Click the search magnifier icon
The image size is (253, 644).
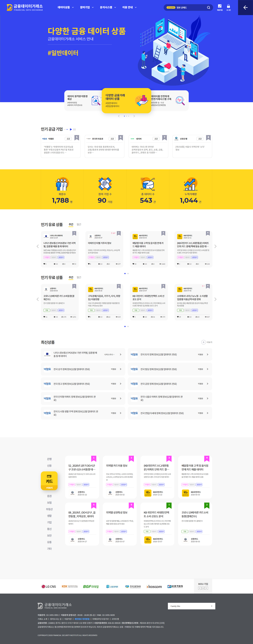(x=208, y=8)
